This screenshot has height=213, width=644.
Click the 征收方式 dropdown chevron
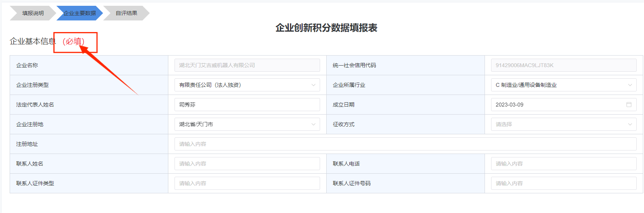[630, 124]
